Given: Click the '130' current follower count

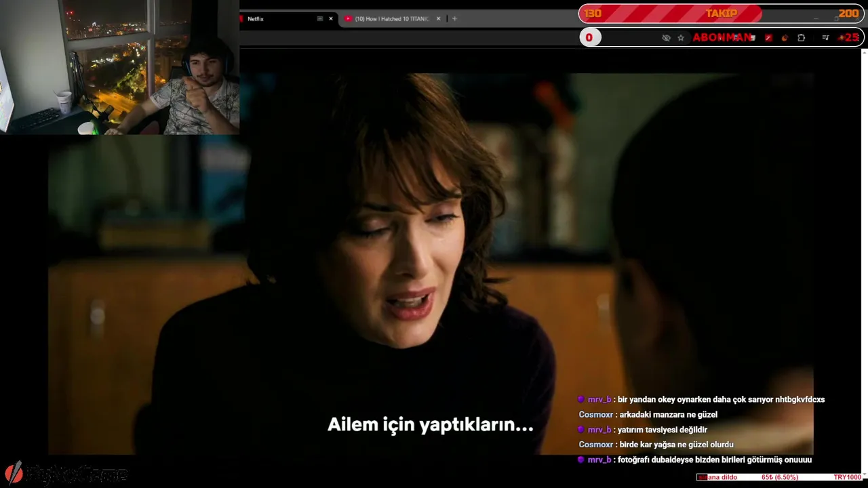Looking at the screenshot, I should point(593,14).
